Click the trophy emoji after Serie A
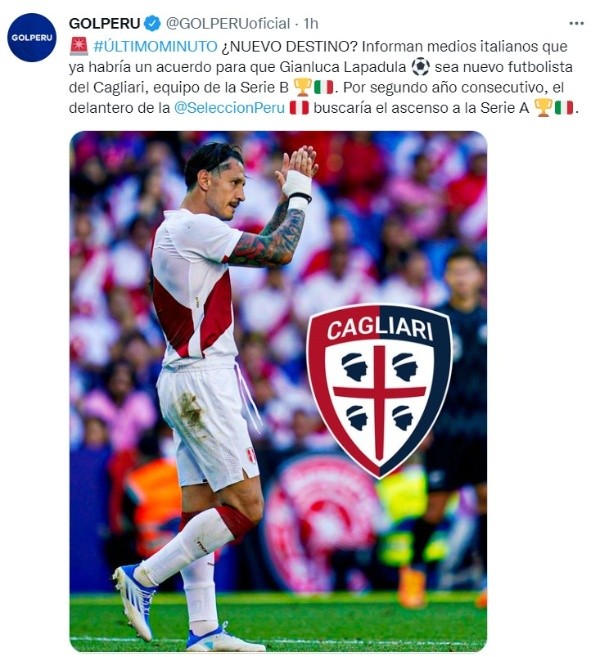 point(543,108)
